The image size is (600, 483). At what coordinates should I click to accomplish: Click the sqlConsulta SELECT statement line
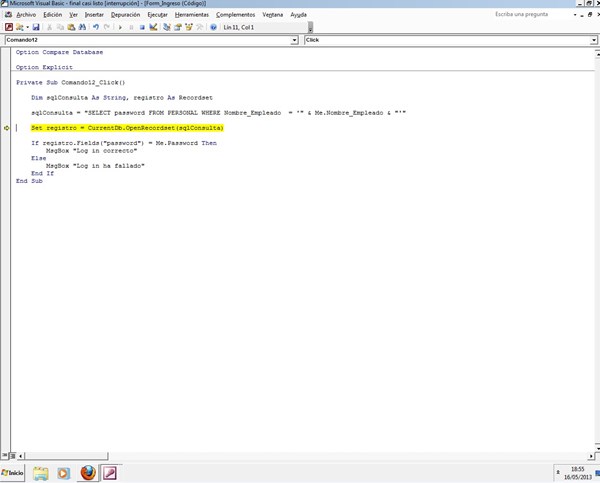218,113
